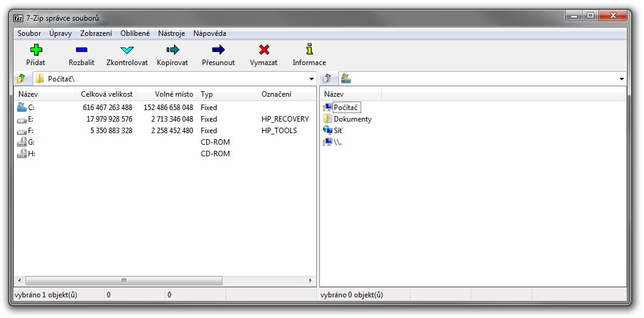Click the free space 2 258 452 480

pos(171,131)
